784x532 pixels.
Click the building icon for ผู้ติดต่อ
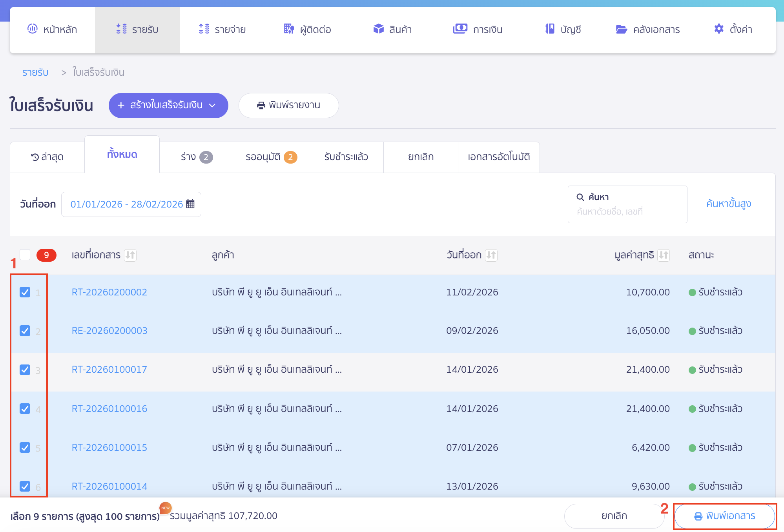tap(289, 29)
